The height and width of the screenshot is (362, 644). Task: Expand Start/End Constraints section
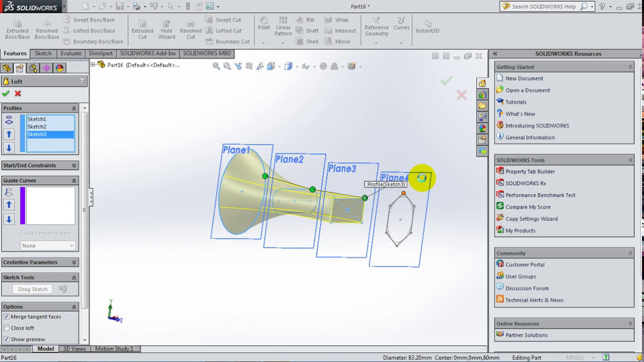pos(74,165)
